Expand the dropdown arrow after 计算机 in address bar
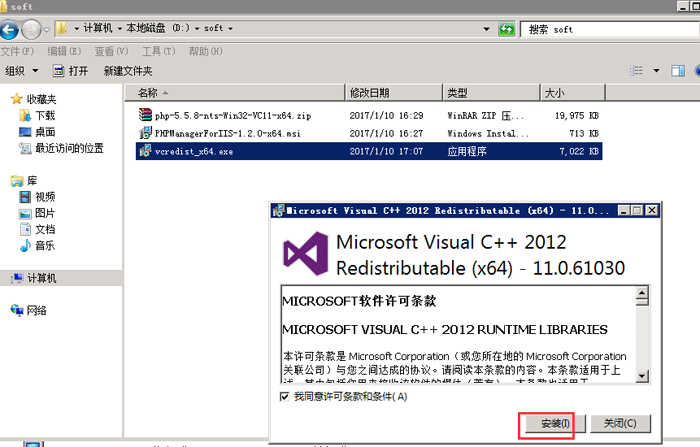 pyautogui.click(x=120, y=29)
